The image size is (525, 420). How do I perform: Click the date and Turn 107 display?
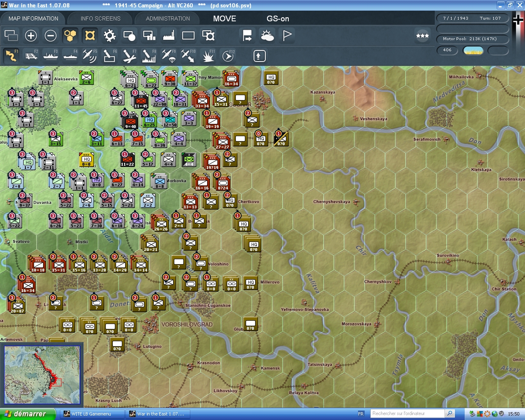(472, 18)
